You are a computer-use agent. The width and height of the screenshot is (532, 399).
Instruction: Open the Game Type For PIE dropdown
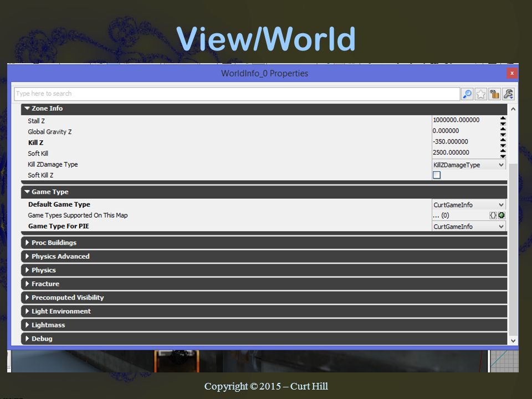(469, 226)
